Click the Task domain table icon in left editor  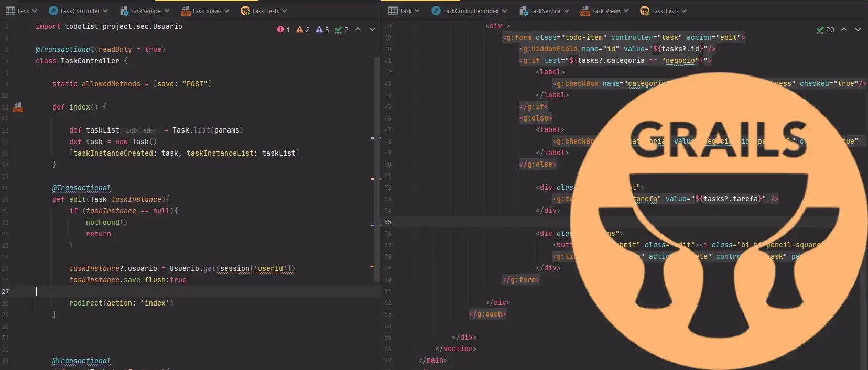pos(10,10)
